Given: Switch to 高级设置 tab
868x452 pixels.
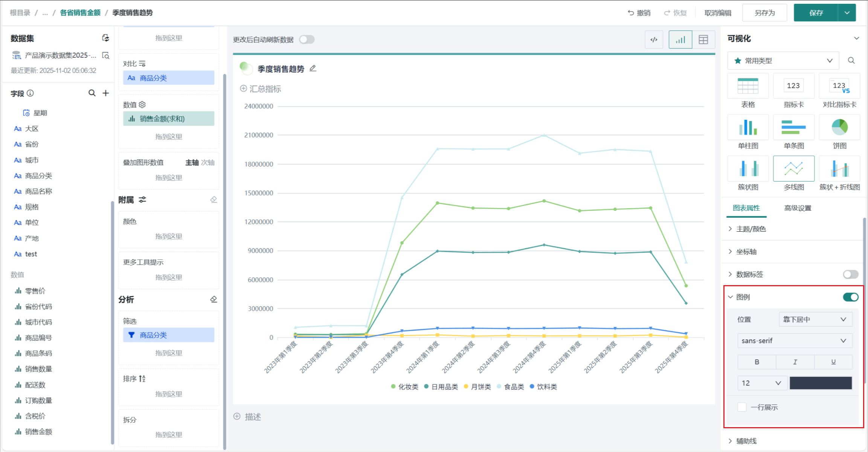Looking at the screenshot, I should click(x=798, y=208).
